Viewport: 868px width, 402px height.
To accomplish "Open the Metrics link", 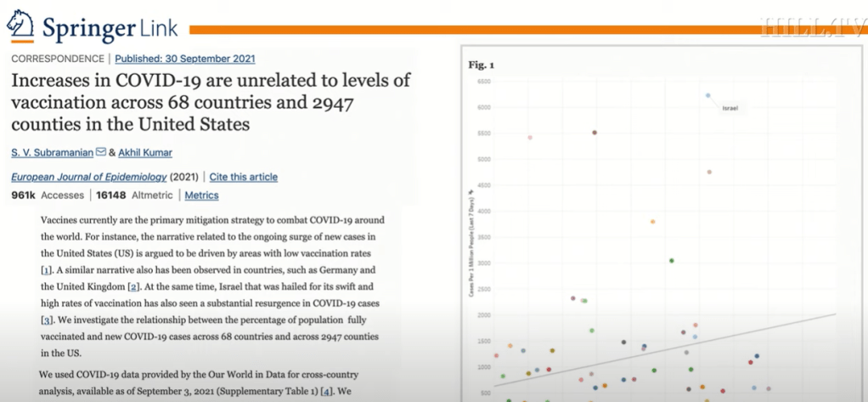I will click(201, 195).
